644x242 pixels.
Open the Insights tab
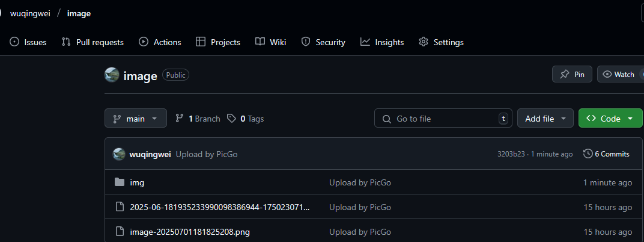[x=382, y=42]
